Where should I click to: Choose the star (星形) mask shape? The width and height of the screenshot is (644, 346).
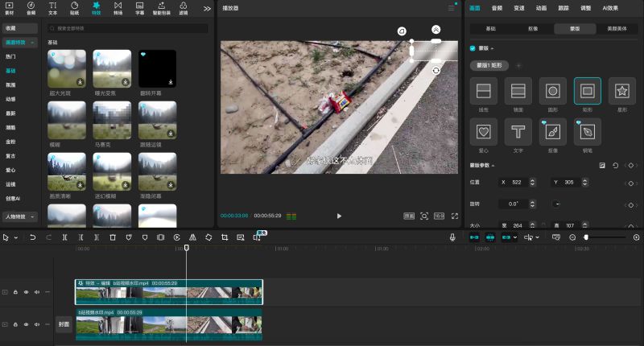621,91
